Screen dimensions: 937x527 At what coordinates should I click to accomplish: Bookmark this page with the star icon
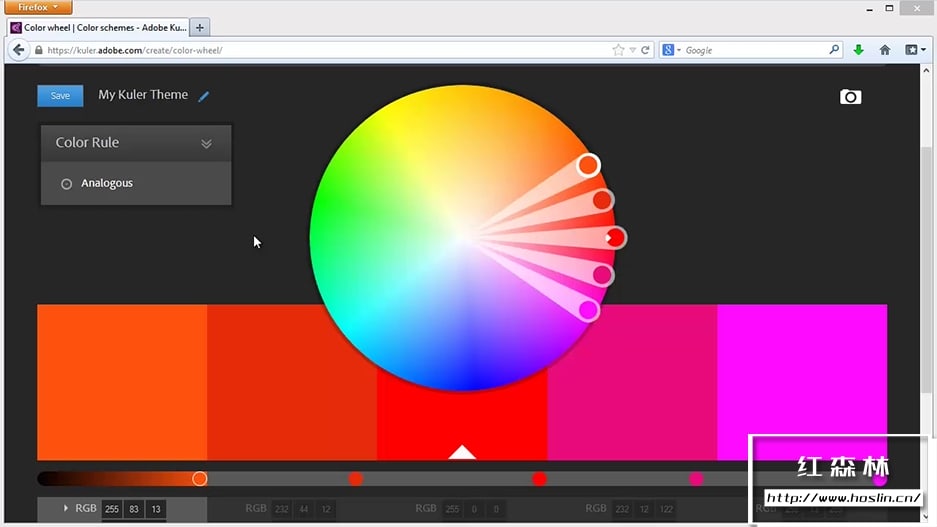(618, 50)
